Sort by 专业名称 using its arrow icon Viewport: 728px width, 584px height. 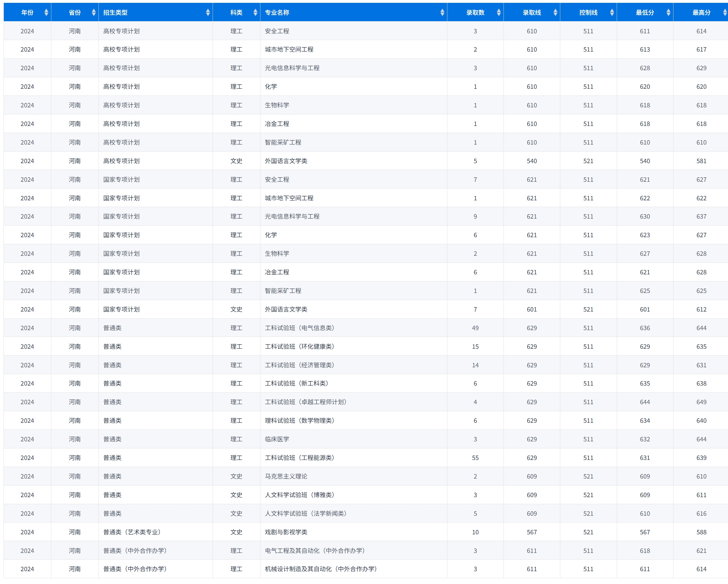pyautogui.click(x=442, y=13)
